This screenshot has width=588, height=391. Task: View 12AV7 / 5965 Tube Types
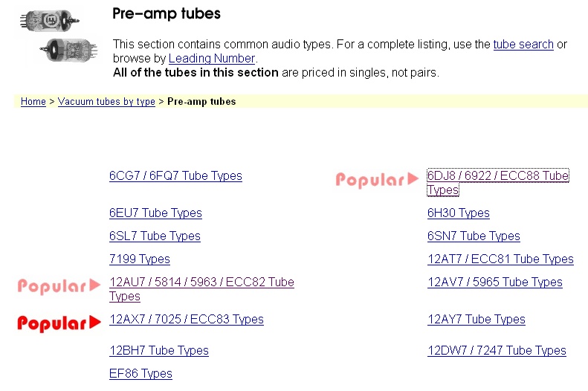495,282
